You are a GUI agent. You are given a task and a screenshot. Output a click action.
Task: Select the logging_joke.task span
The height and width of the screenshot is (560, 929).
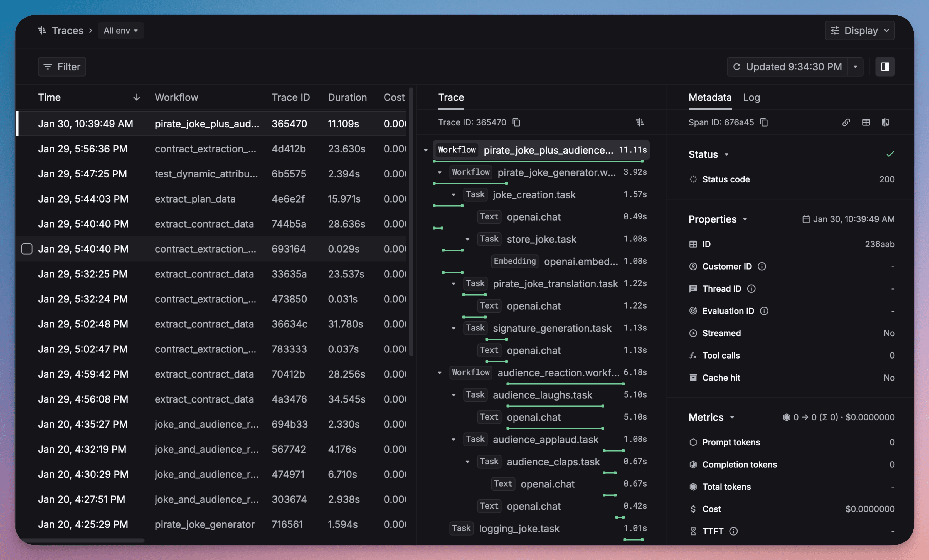pos(548,528)
